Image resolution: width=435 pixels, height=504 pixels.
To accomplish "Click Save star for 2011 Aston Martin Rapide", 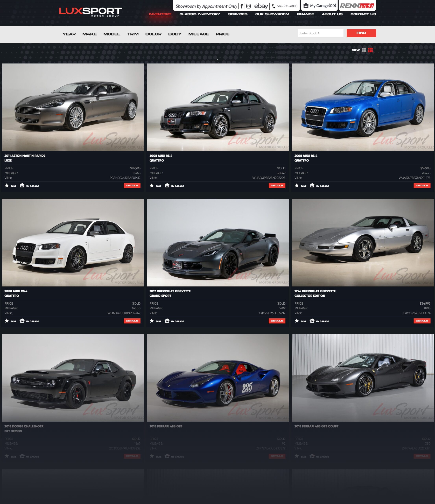I will point(7,186).
